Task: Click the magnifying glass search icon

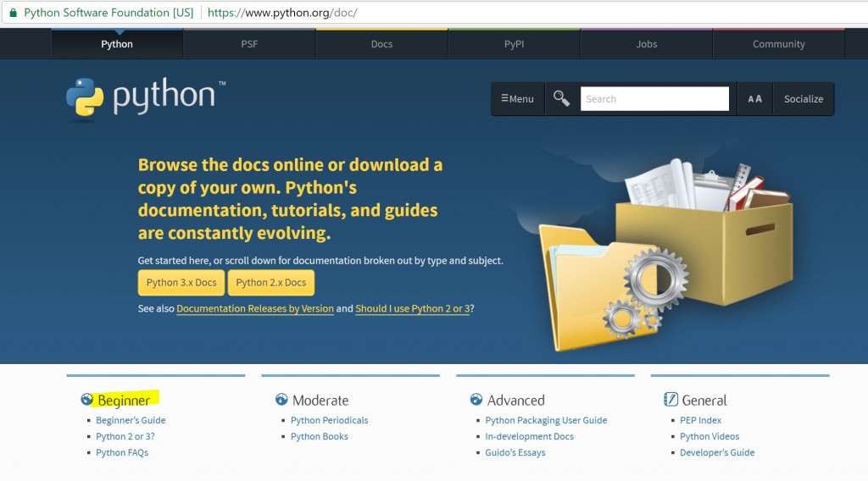Action: (x=561, y=98)
